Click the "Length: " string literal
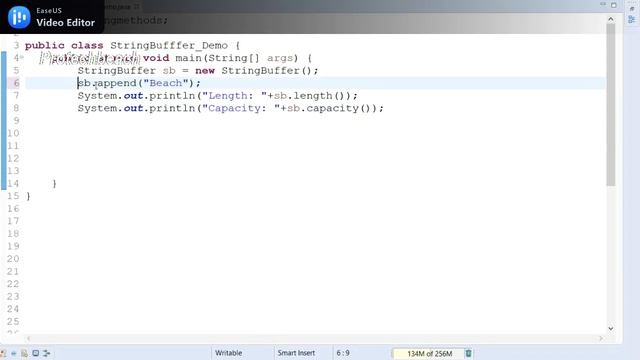 pos(234,96)
